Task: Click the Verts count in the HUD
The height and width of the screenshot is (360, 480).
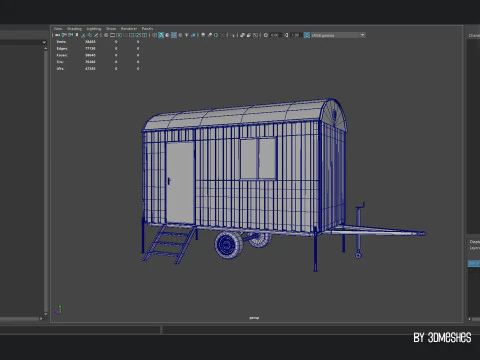Action: coord(90,42)
